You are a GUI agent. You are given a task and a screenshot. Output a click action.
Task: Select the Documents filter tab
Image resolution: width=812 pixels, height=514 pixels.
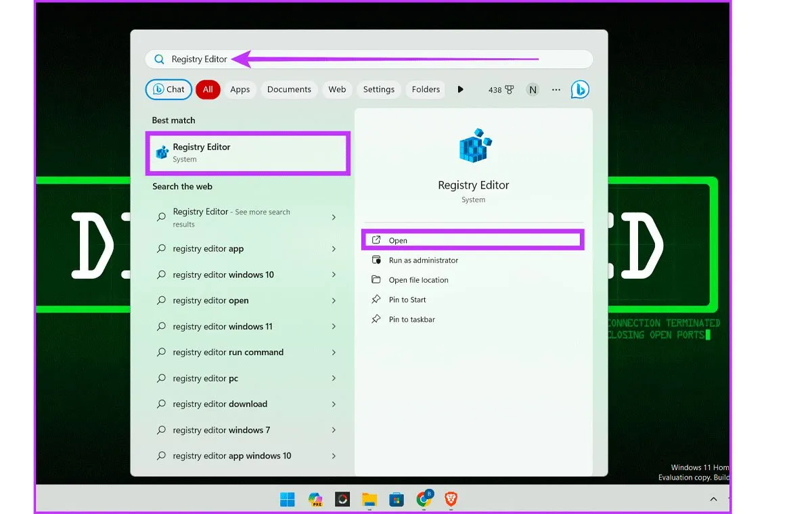289,89
